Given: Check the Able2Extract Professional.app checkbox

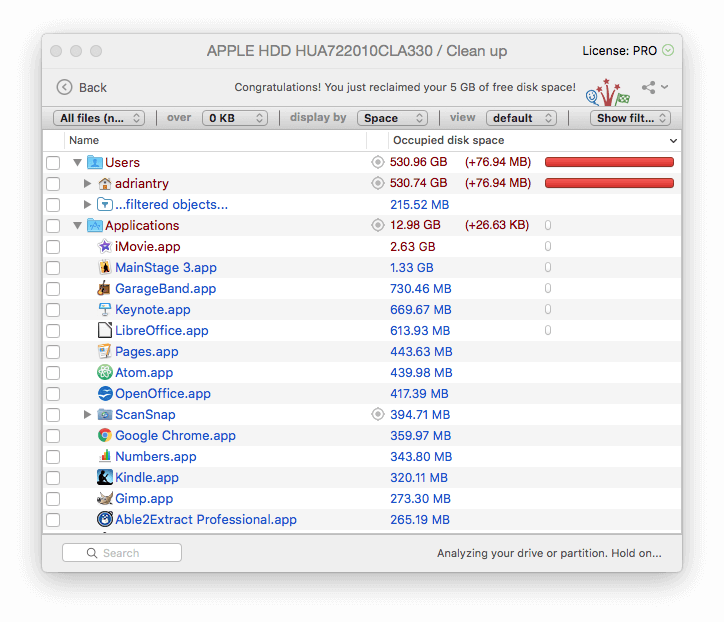Looking at the screenshot, I should coord(53,520).
